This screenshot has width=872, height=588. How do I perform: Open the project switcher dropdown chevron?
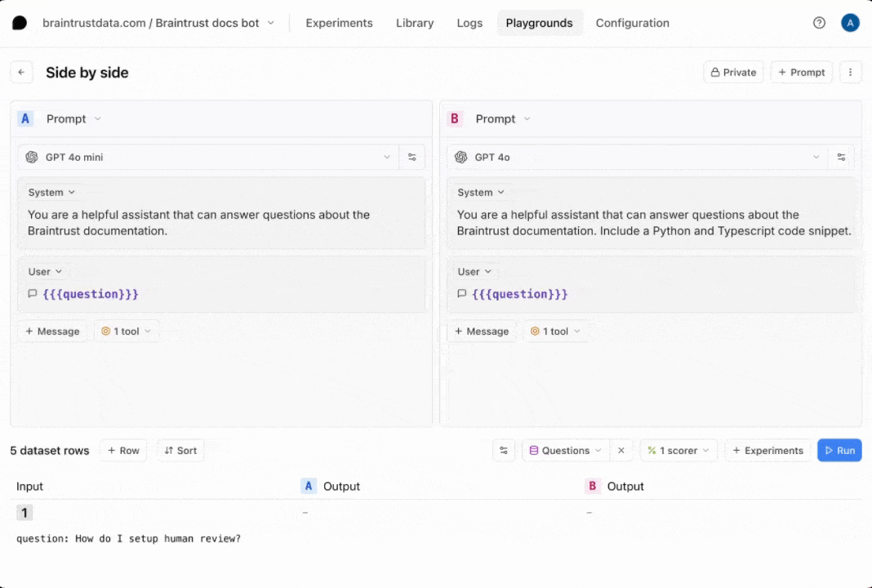tap(271, 23)
